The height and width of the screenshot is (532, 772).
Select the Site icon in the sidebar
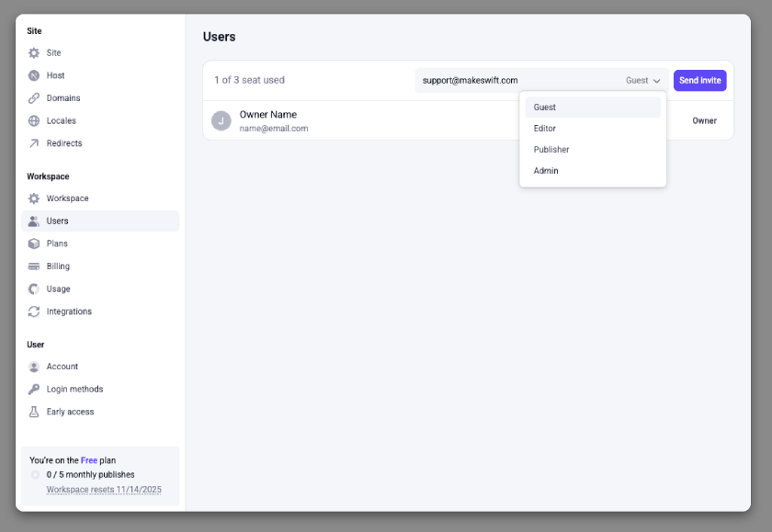(x=35, y=52)
